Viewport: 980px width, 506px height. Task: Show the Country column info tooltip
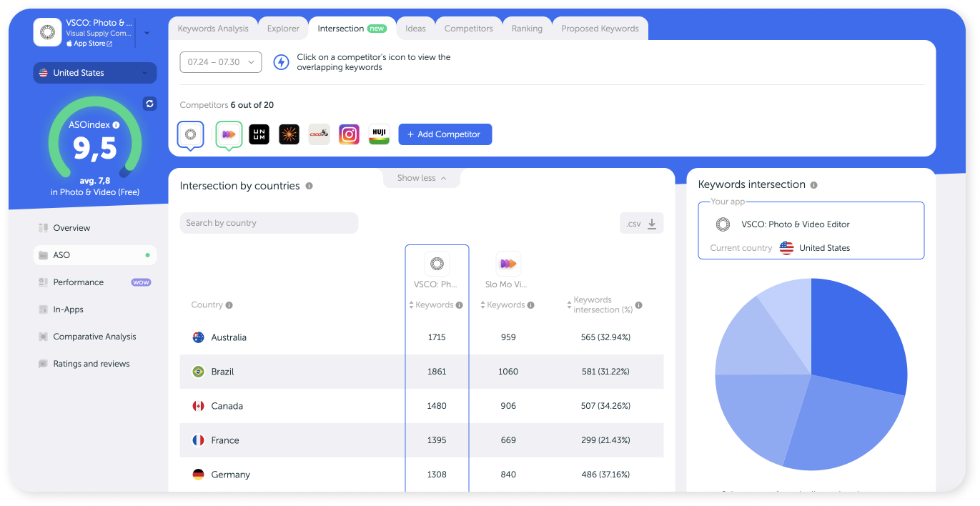[229, 305]
